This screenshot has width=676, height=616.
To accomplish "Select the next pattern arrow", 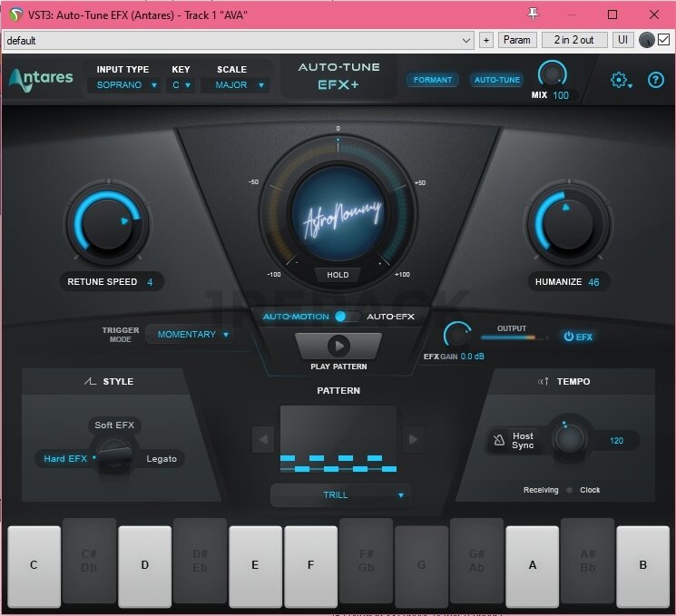I will [413, 440].
